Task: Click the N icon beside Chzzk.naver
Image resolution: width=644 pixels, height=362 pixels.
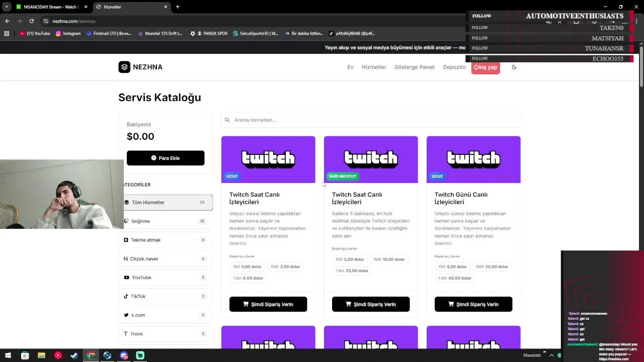Action: click(126, 259)
